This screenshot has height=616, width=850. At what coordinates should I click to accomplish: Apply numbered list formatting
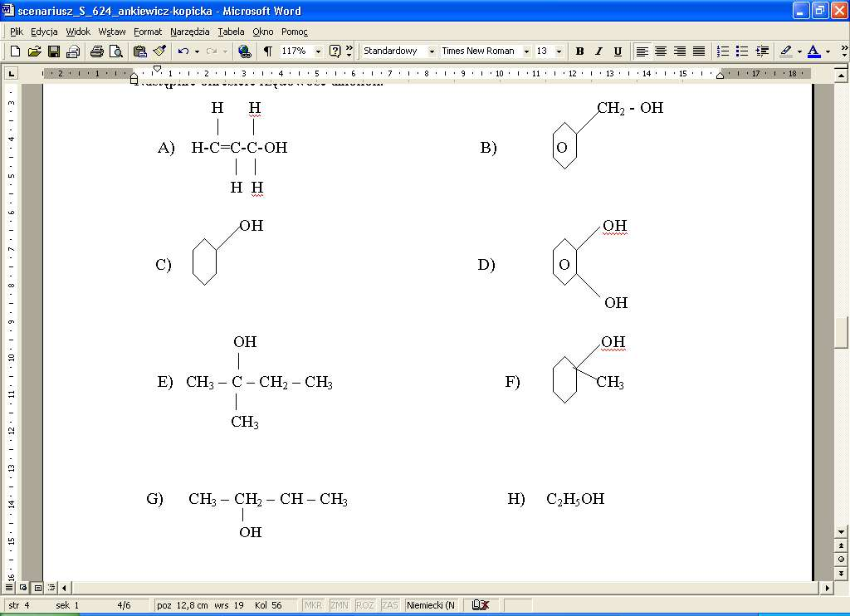point(723,51)
